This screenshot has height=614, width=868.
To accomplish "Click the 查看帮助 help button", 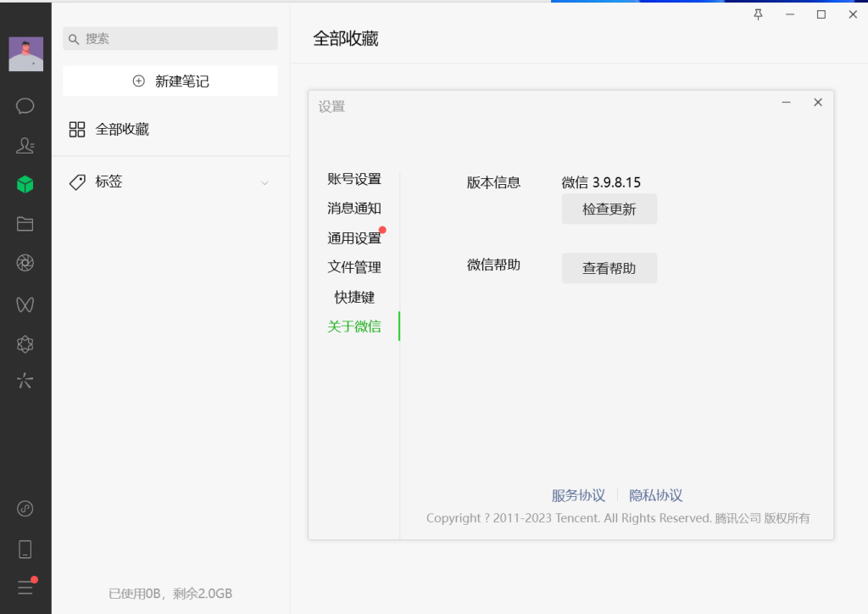I will (x=609, y=268).
